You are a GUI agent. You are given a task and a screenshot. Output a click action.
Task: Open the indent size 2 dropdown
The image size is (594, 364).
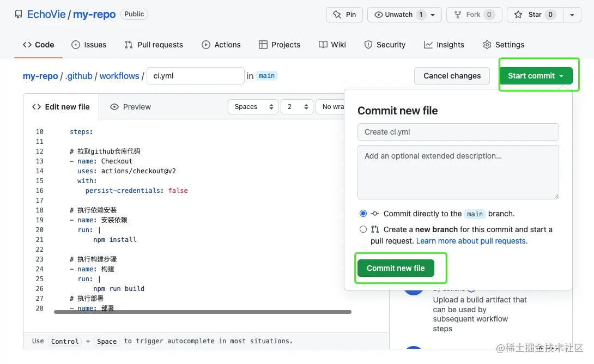click(296, 107)
